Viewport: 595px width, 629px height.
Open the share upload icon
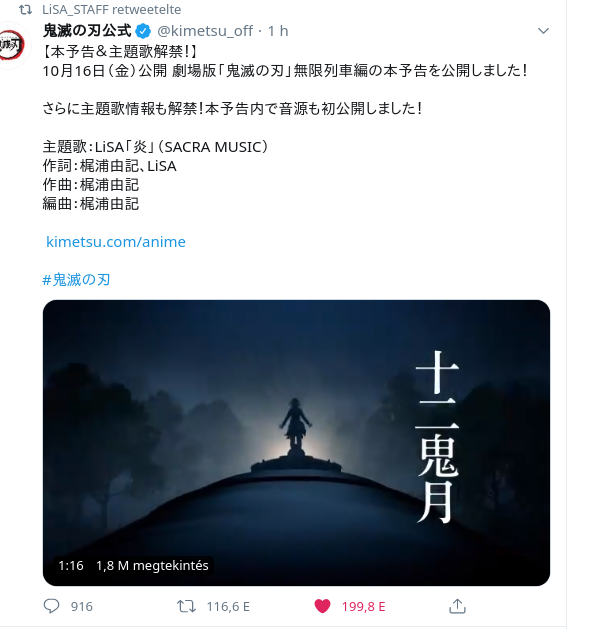457,606
